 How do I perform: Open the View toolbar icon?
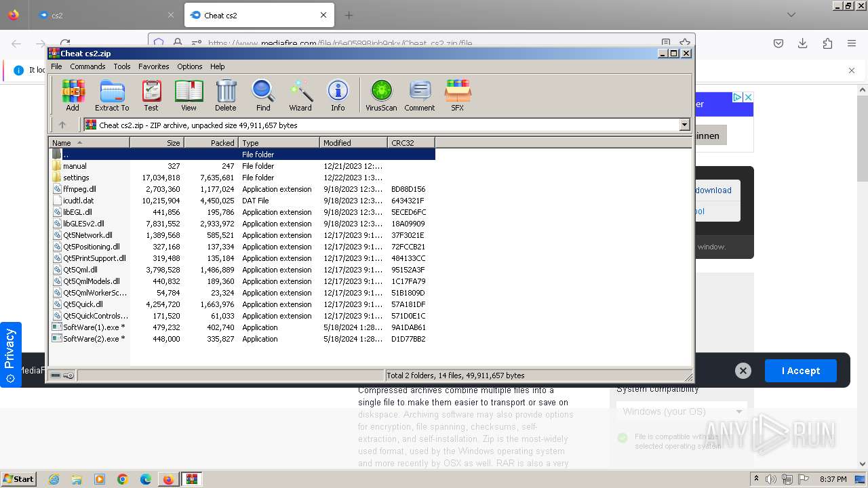(189, 96)
